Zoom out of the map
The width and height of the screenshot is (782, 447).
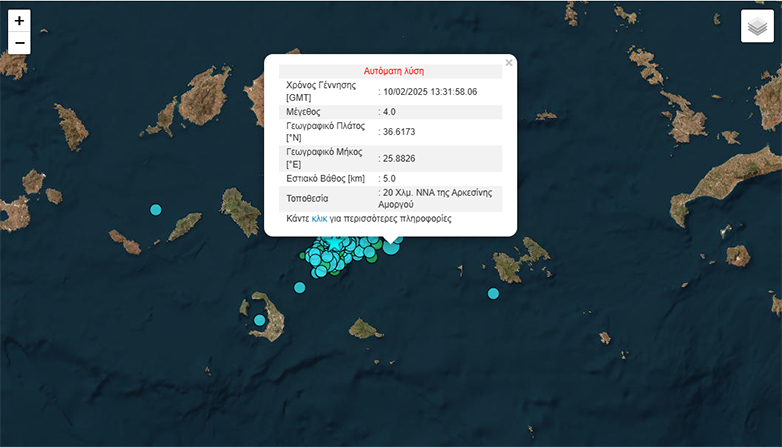[19, 43]
